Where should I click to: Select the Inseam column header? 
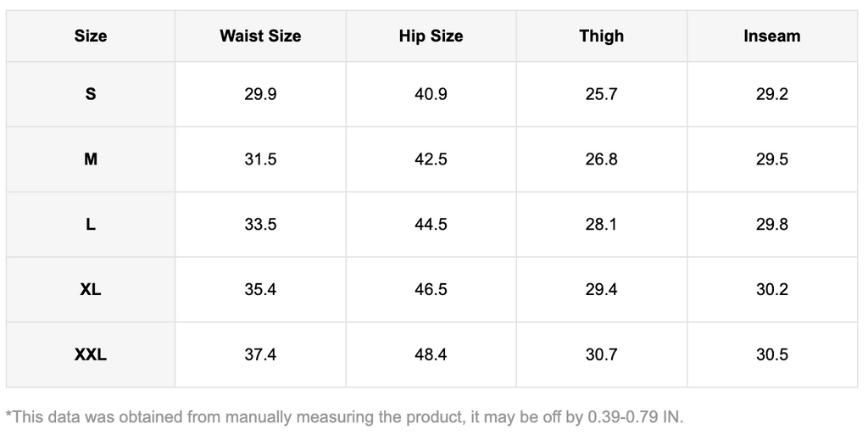click(771, 36)
